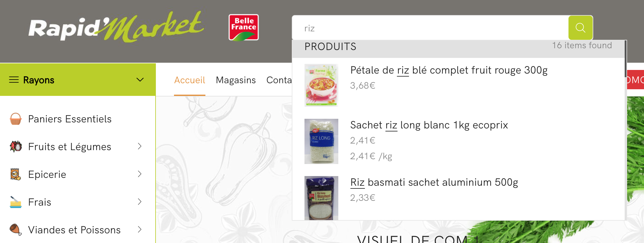Click the Paniers Essentiels basket icon
The image size is (644, 243).
(15, 119)
